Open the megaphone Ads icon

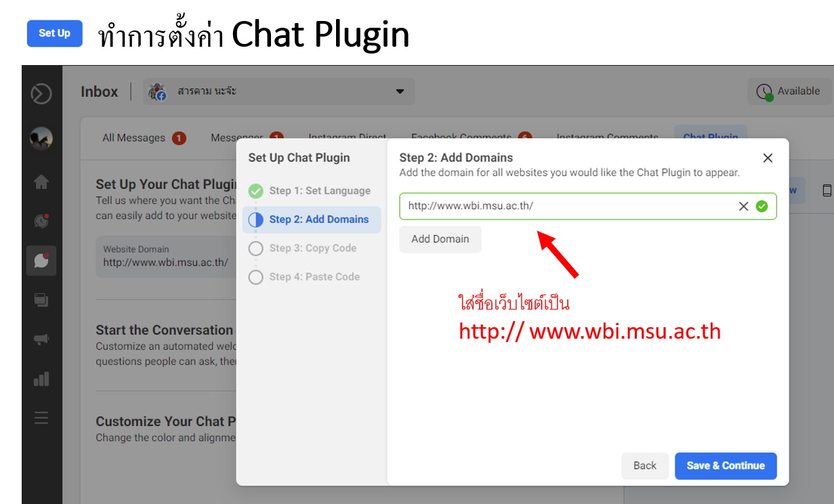click(x=41, y=339)
